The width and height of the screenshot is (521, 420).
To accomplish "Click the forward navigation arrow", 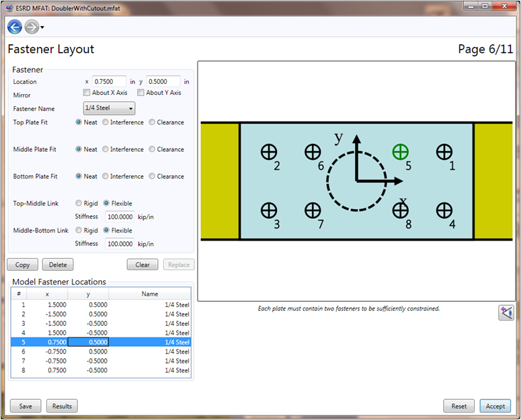I will tap(31, 27).
